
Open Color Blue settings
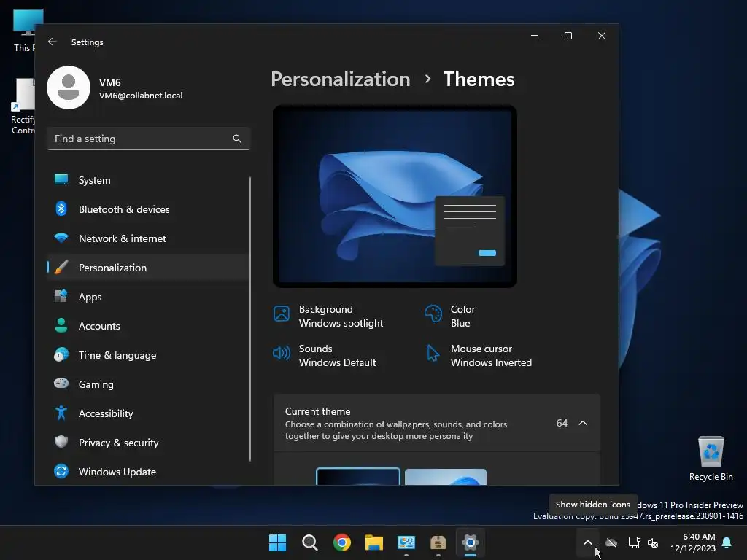click(450, 316)
